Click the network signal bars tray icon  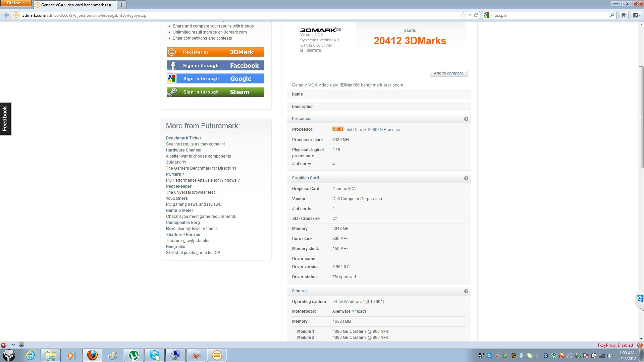click(x=602, y=356)
